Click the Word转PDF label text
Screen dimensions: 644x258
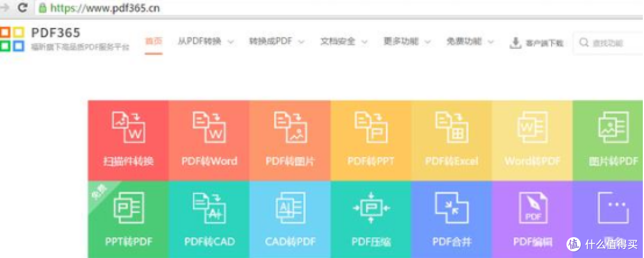(x=532, y=161)
